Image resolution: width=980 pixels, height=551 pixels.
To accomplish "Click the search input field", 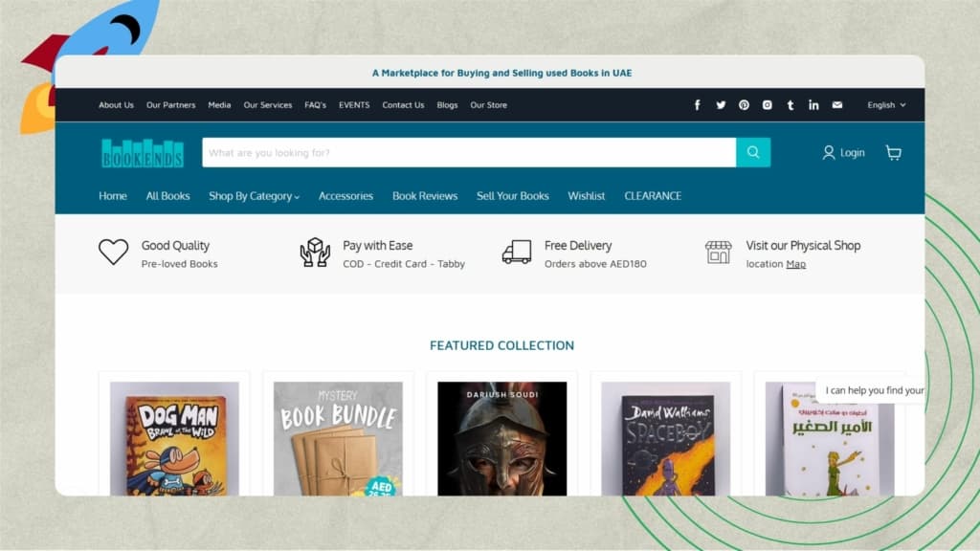I will (x=468, y=153).
